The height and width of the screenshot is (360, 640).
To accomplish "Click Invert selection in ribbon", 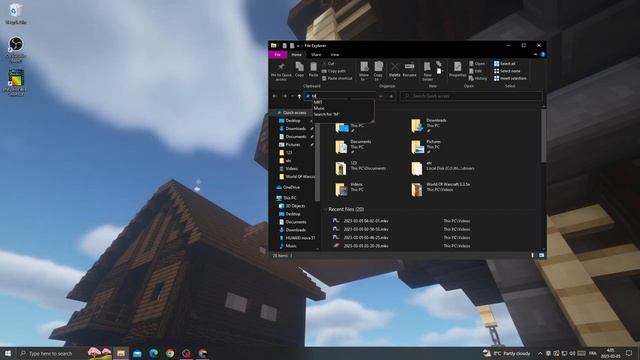I will (510, 78).
